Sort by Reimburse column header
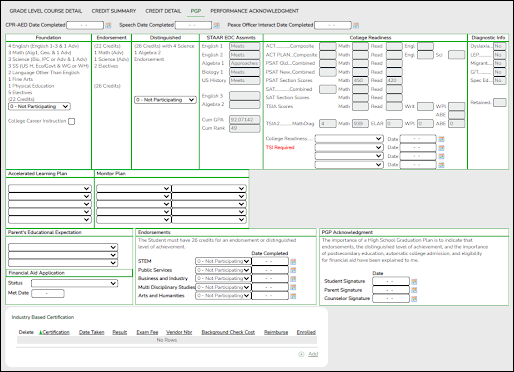The width and height of the screenshot is (514, 372). click(x=276, y=332)
